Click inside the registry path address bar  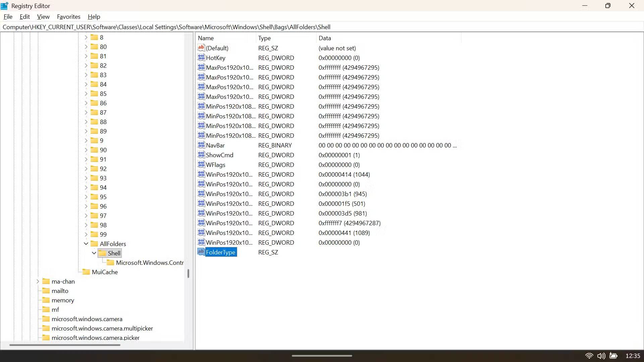201,27
